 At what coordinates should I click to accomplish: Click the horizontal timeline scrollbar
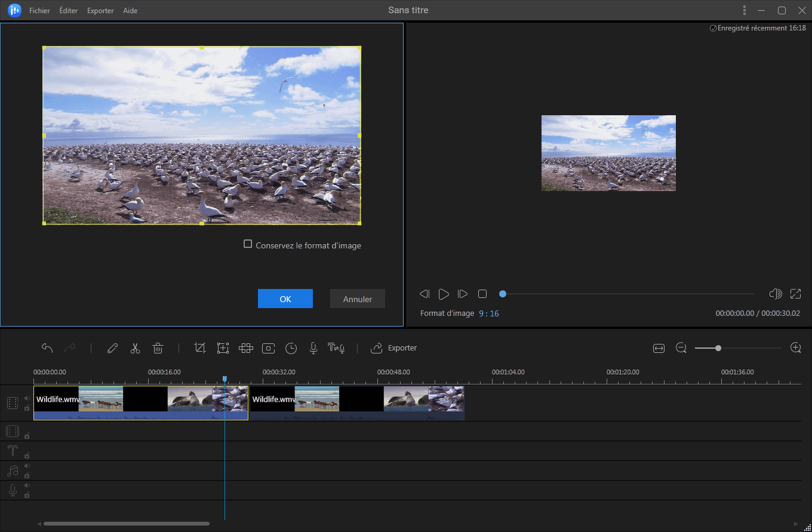127,524
